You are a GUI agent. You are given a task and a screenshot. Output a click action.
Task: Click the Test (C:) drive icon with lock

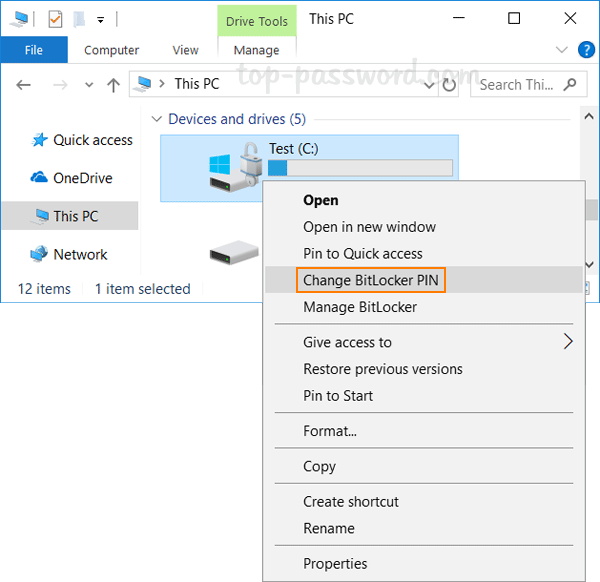[235, 168]
